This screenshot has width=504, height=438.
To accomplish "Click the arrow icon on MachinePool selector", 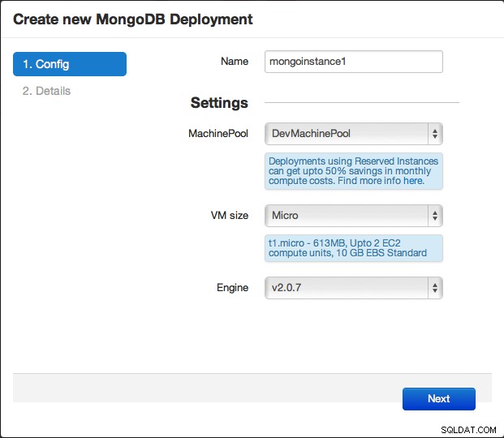I will click(435, 134).
